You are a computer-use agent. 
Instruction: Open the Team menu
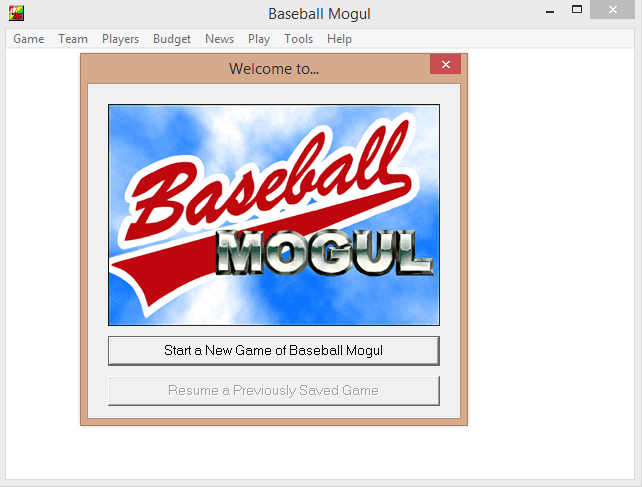73,39
